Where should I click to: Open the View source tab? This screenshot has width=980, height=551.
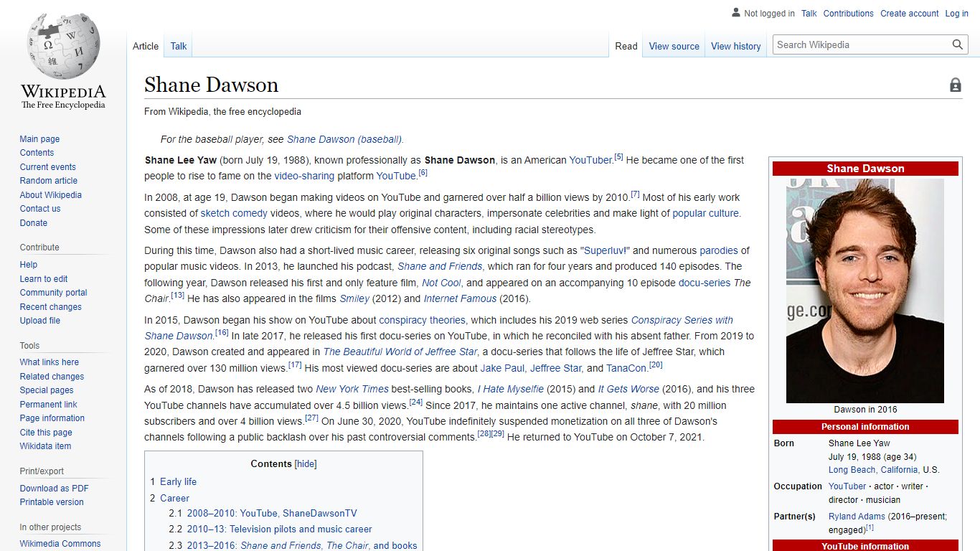pos(674,46)
